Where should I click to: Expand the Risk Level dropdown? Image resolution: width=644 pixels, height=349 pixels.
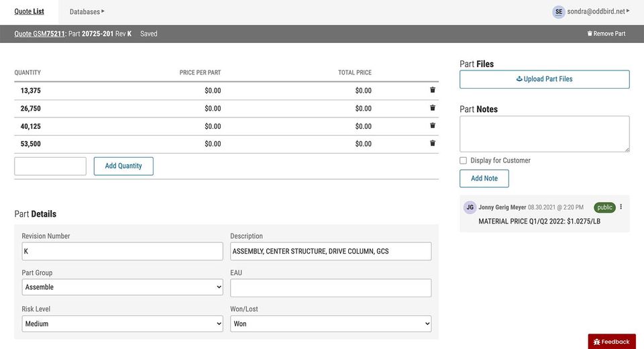coord(122,323)
